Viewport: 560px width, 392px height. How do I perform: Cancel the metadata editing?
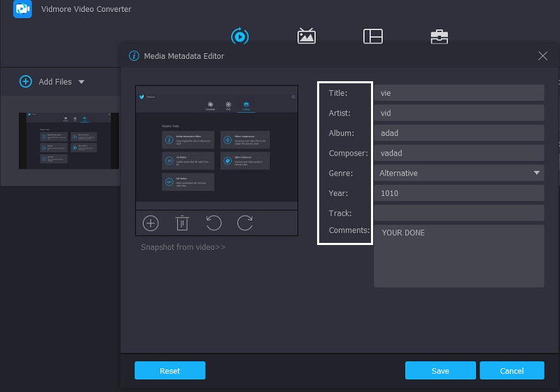(x=512, y=370)
